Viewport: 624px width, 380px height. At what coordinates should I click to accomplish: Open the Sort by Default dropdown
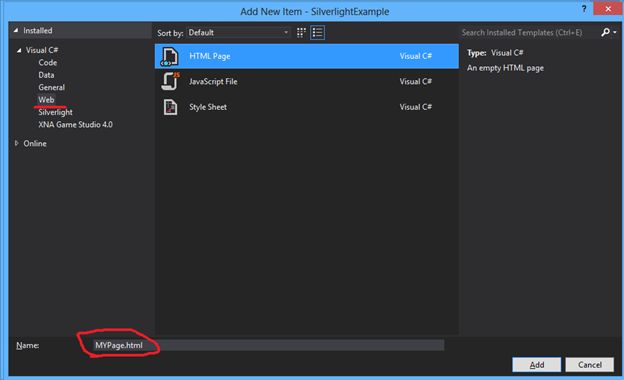[x=238, y=33]
